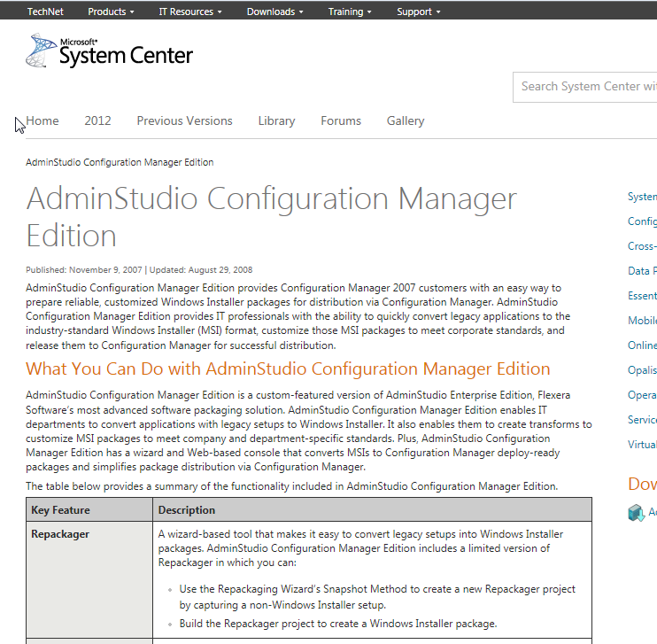Open the Online sidebar link
Viewport: 657px width, 644px height.
pos(642,345)
